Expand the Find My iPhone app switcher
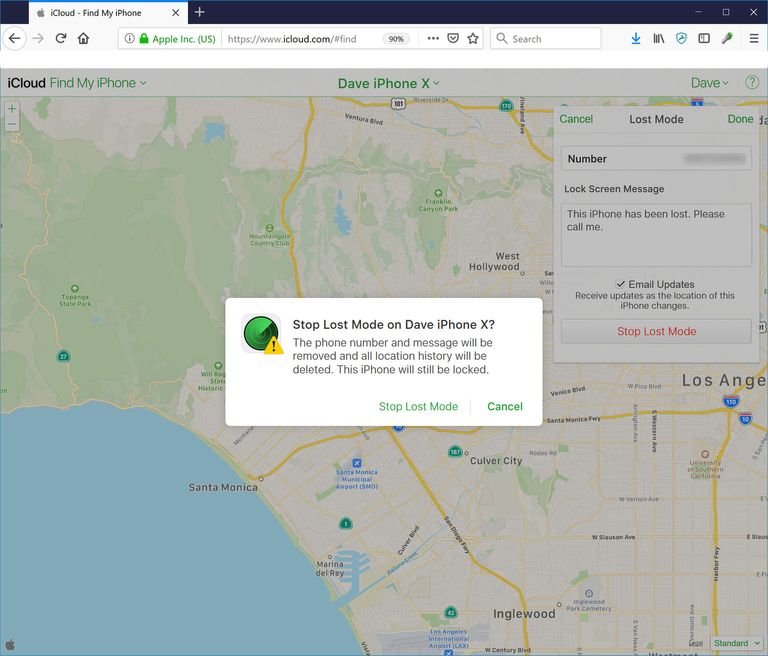768x656 pixels. pyautogui.click(x=98, y=83)
